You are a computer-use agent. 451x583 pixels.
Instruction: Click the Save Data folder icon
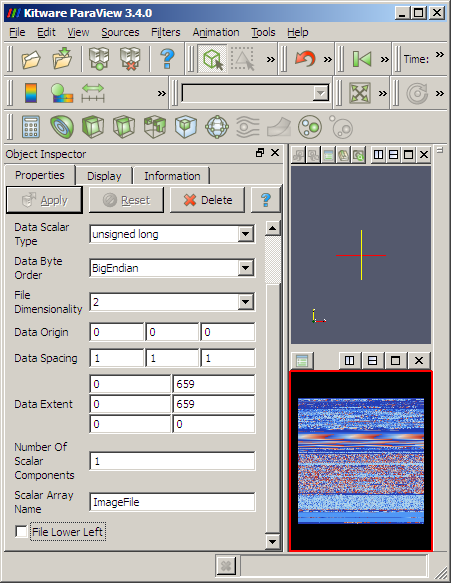62,58
